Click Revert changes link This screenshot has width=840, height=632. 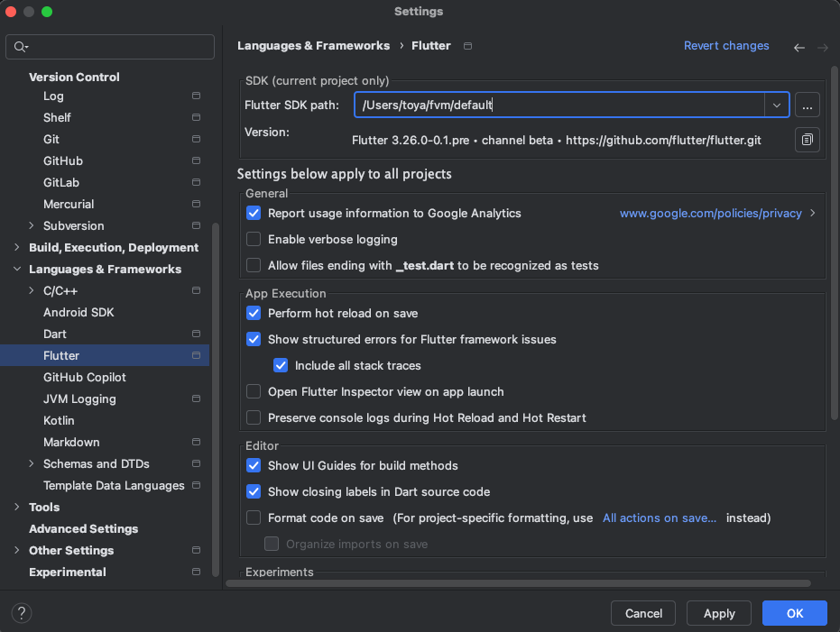(726, 46)
